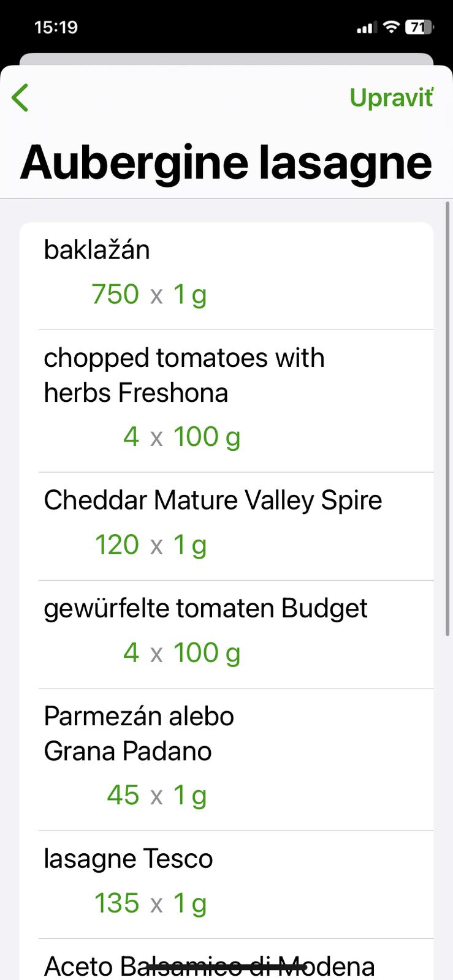Select Aceto Balsamico di Modena item
The width and height of the screenshot is (453, 980).
(x=209, y=967)
